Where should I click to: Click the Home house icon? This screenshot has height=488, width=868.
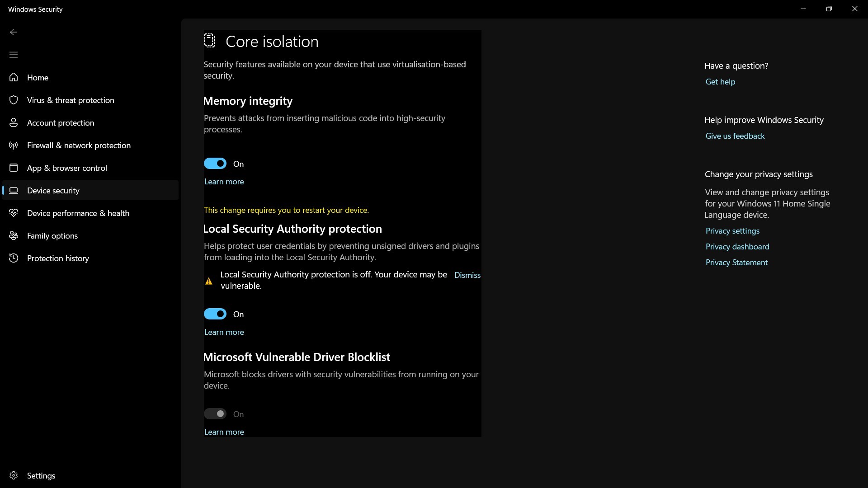pyautogui.click(x=14, y=77)
